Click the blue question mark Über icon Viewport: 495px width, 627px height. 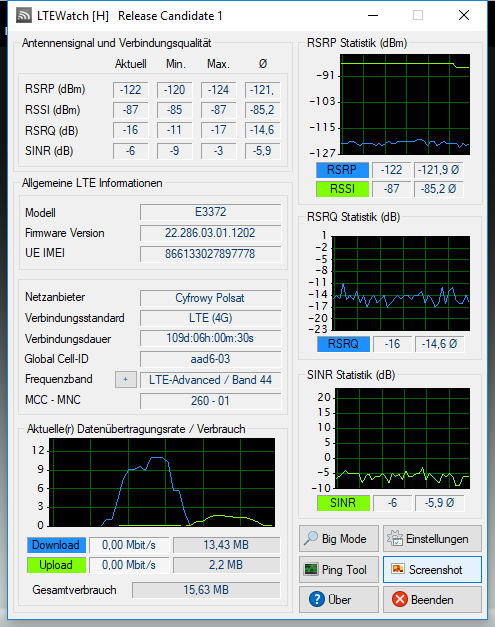pyautogui.click(x=317, y=599)
